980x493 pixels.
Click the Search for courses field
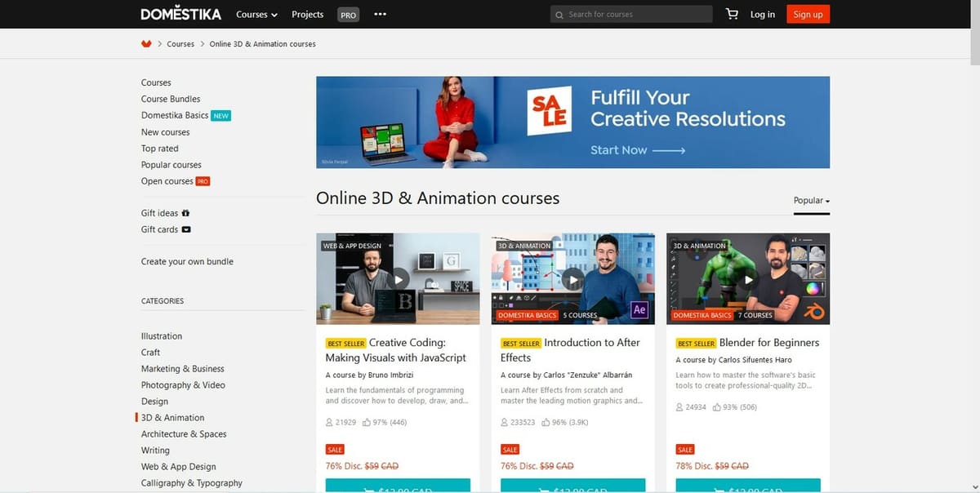pos(631,14)
